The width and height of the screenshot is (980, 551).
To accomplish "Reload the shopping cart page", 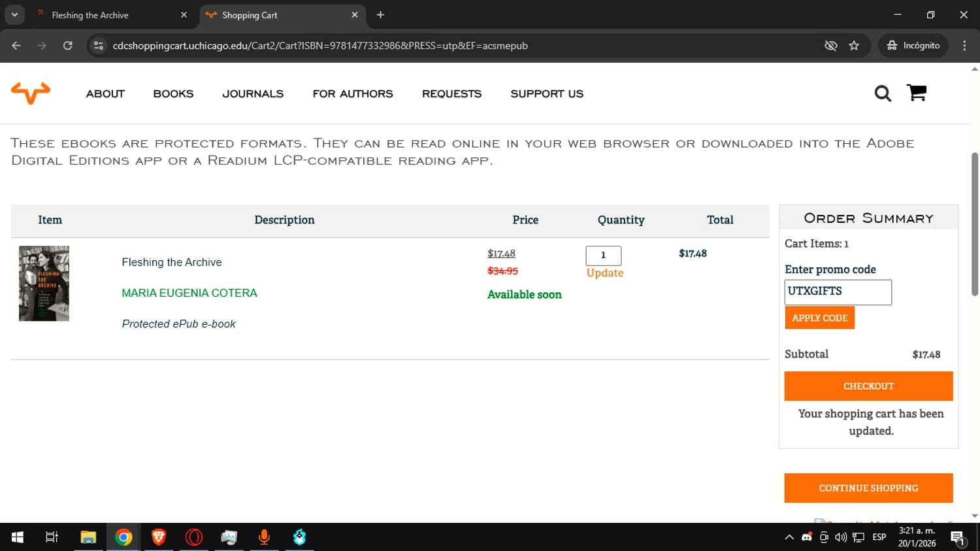I will 68,46.
